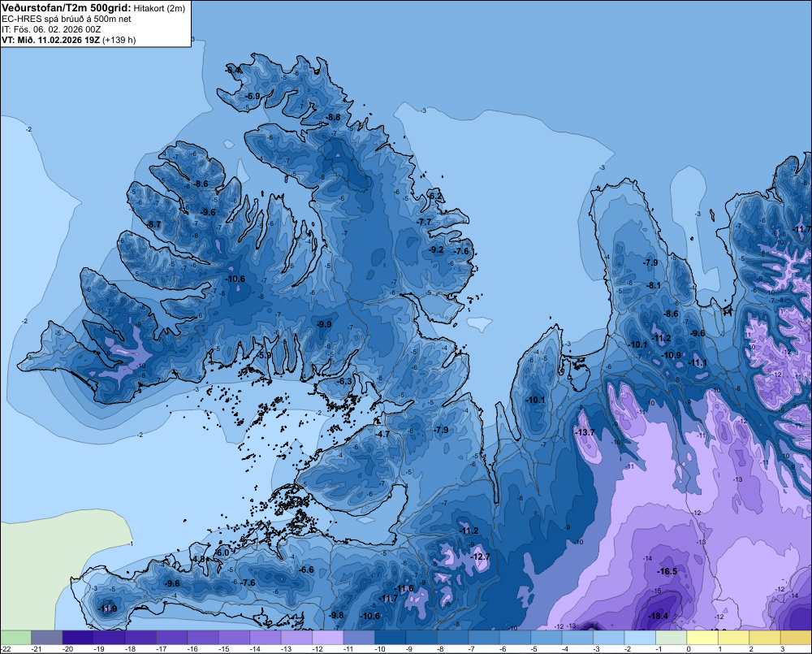The height and width of the screenshot is (654, 812).
Task: Select the -9.8 temperature value
Action: tap(336, 615)
